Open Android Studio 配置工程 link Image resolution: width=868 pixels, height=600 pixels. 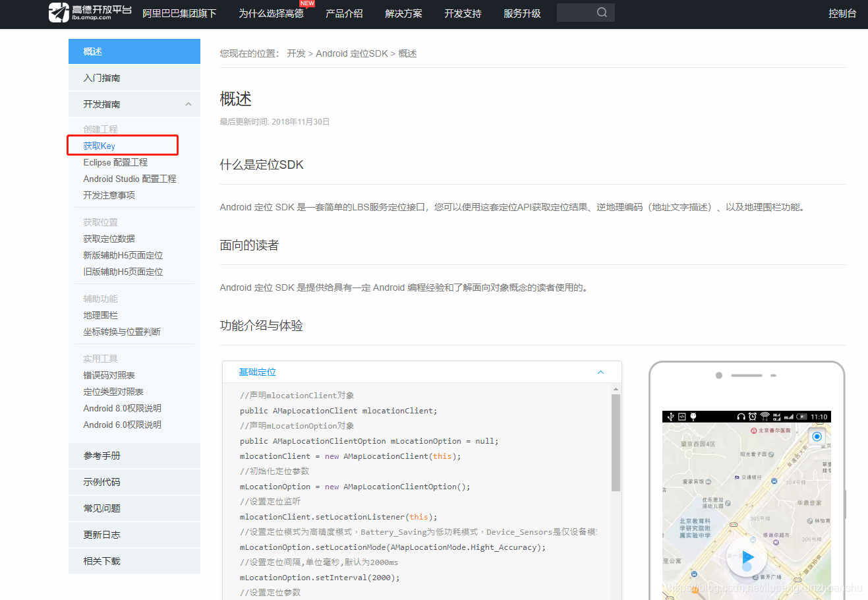[130, 179]
